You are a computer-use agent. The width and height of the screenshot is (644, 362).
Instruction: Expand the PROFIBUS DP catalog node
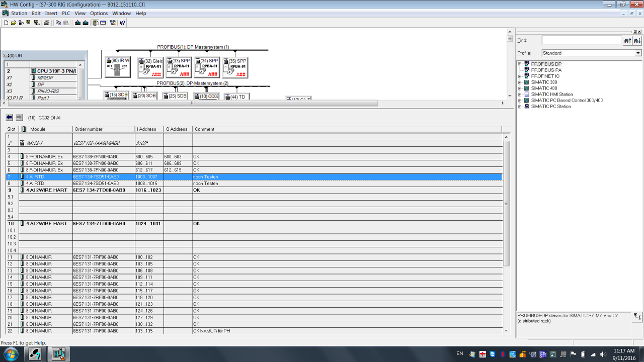520,64
